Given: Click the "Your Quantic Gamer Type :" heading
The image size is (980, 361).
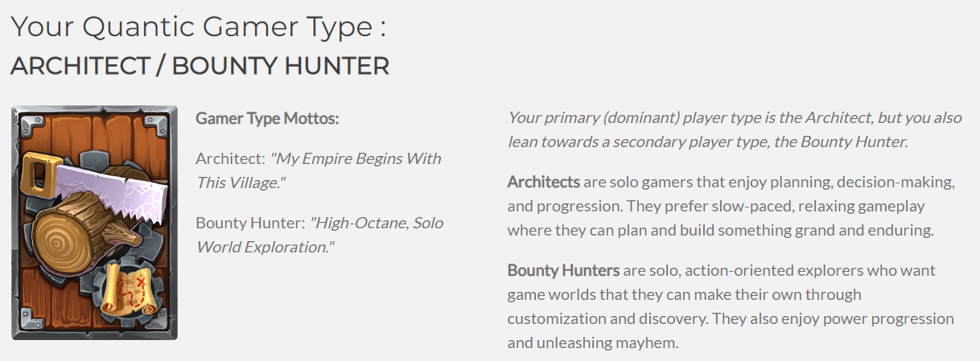Looking at the screenshot, I should click(199, 27).
